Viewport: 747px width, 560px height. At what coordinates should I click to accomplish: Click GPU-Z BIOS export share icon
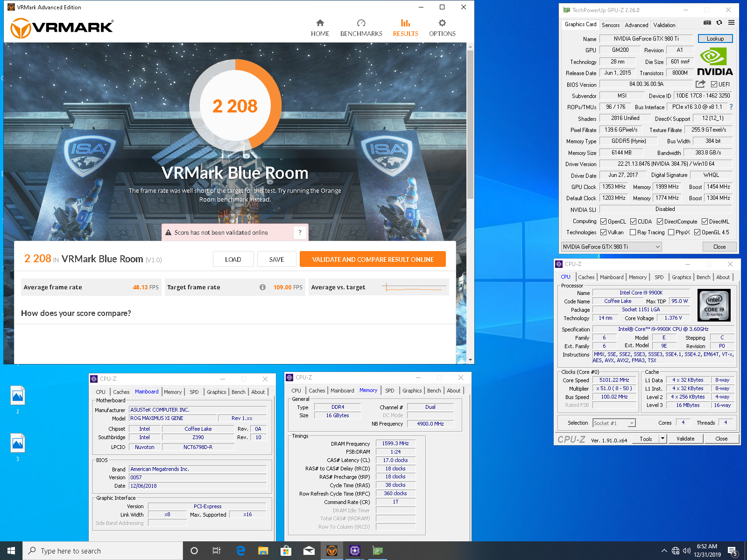(x=700, y=84)
